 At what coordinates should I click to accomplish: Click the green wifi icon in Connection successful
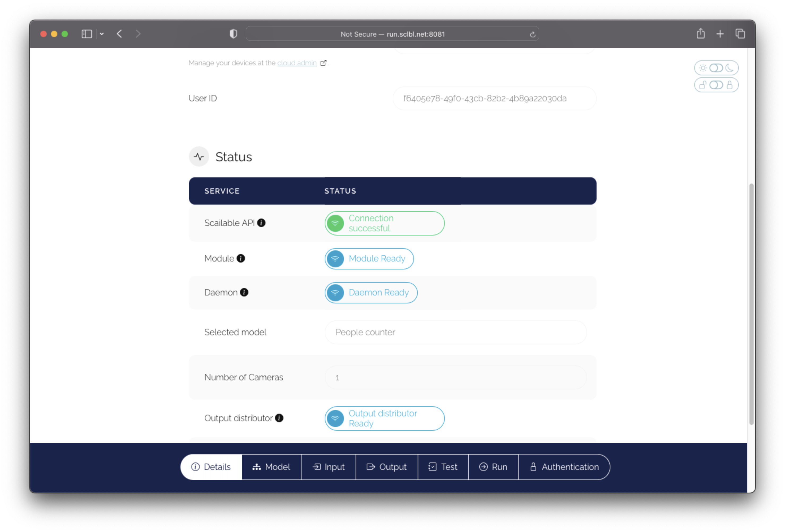pos(335,223)
